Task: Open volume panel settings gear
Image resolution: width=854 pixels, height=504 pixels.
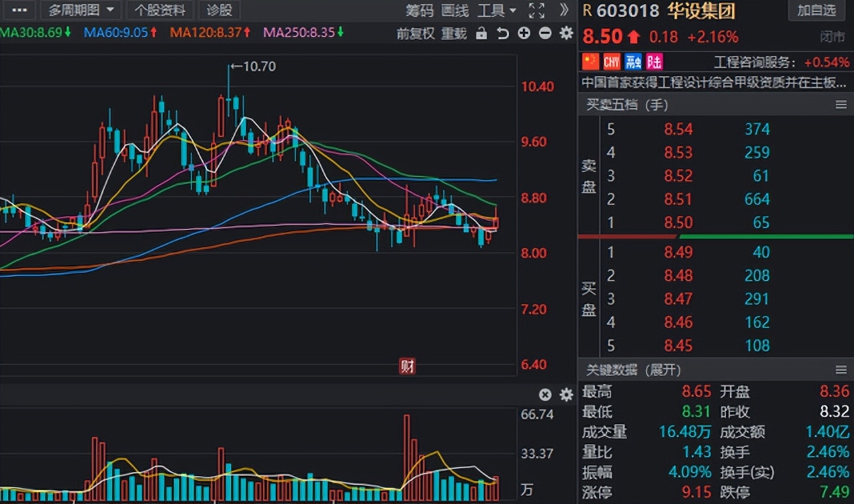Action: pos(566,395)
